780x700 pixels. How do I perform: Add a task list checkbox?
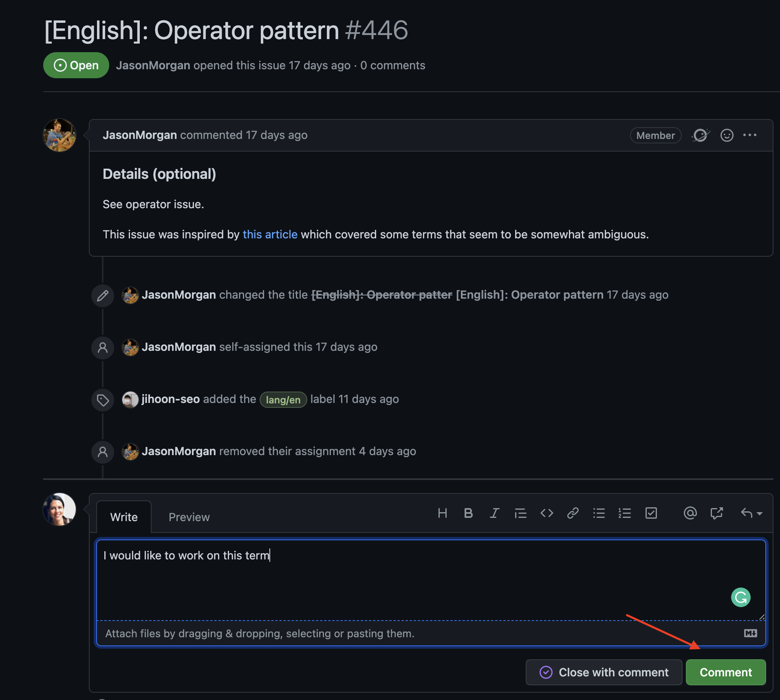pyautogui.click(x=651, y=513)
